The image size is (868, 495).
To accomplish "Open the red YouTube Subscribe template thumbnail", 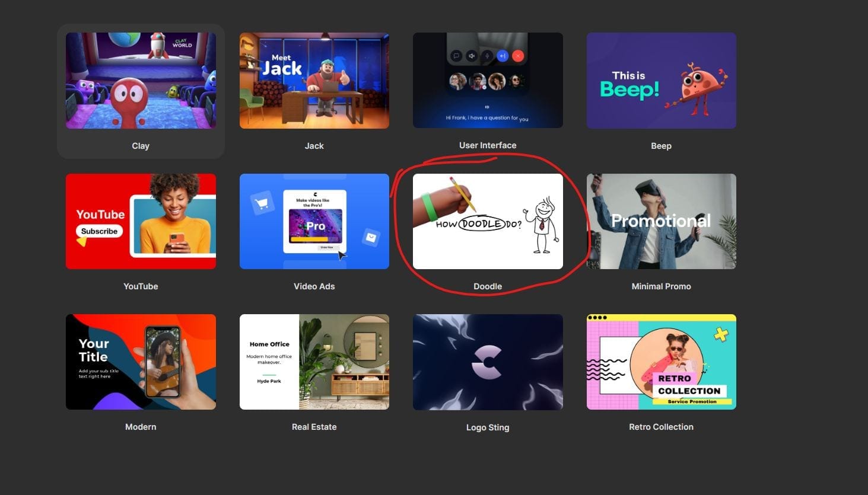I will 141,221.
